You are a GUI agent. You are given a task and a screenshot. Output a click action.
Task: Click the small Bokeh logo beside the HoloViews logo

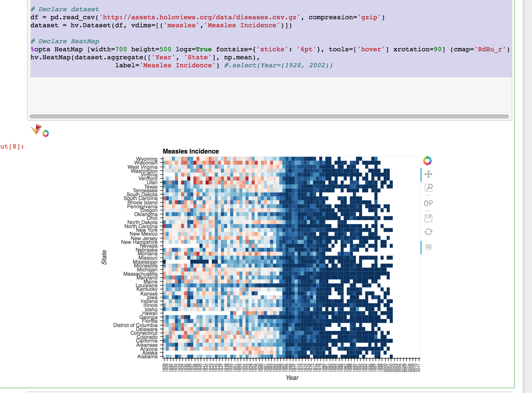(x=46, y=133)
